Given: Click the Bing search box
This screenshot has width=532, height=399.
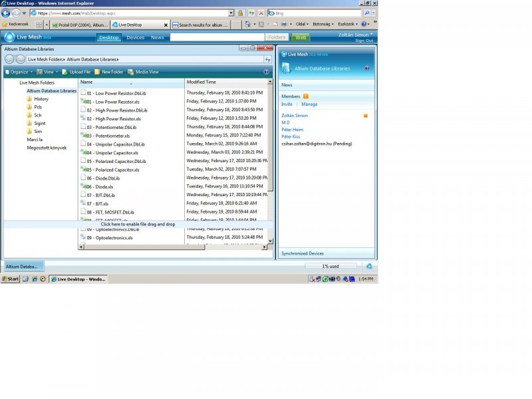Looking at the screenshot, I should coord(315,13).
